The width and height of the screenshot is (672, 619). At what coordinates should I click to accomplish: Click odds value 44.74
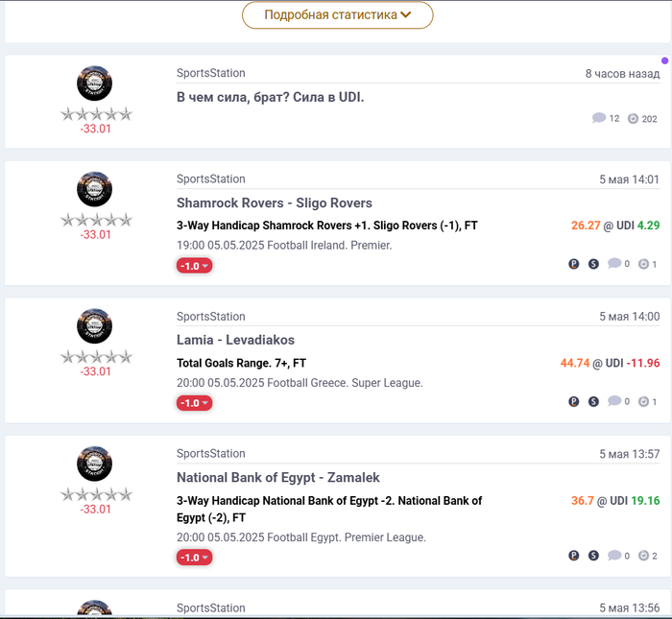pyautogui.click(x=575, y=364)
